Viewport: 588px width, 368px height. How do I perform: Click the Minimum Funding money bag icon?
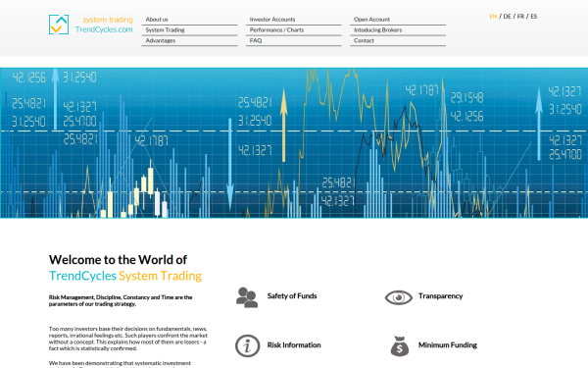[x=400, y=345]
